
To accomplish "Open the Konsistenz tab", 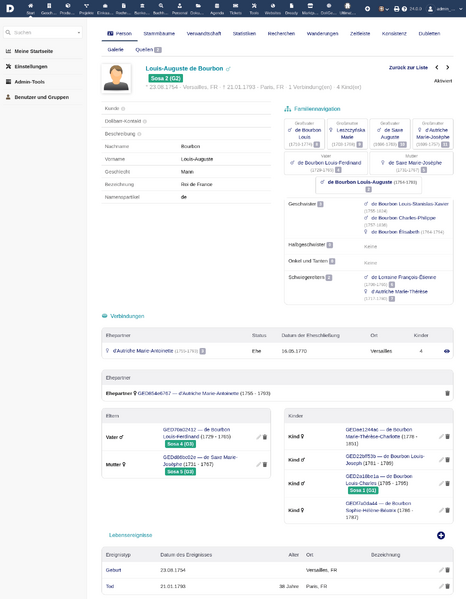I will [x=394, y=34].
